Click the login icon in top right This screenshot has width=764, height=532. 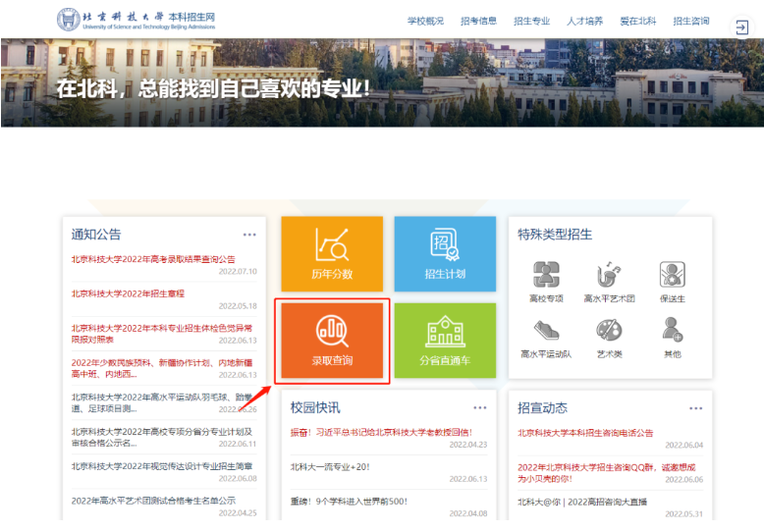(741, 27)
